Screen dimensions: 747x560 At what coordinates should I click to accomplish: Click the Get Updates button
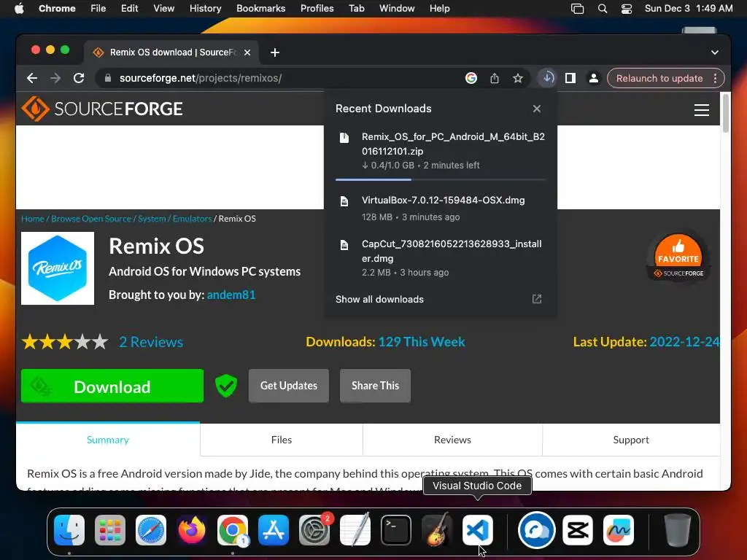point(289,386)
